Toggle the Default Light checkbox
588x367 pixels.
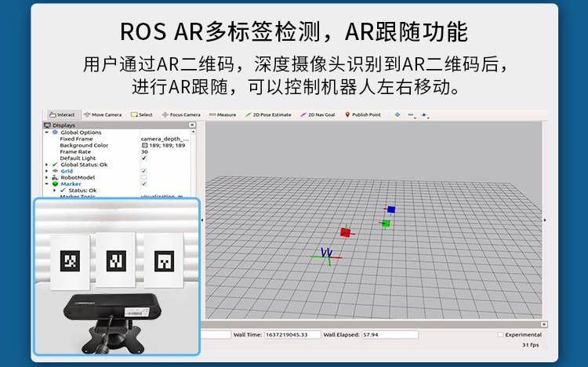(x=144, y=158)
